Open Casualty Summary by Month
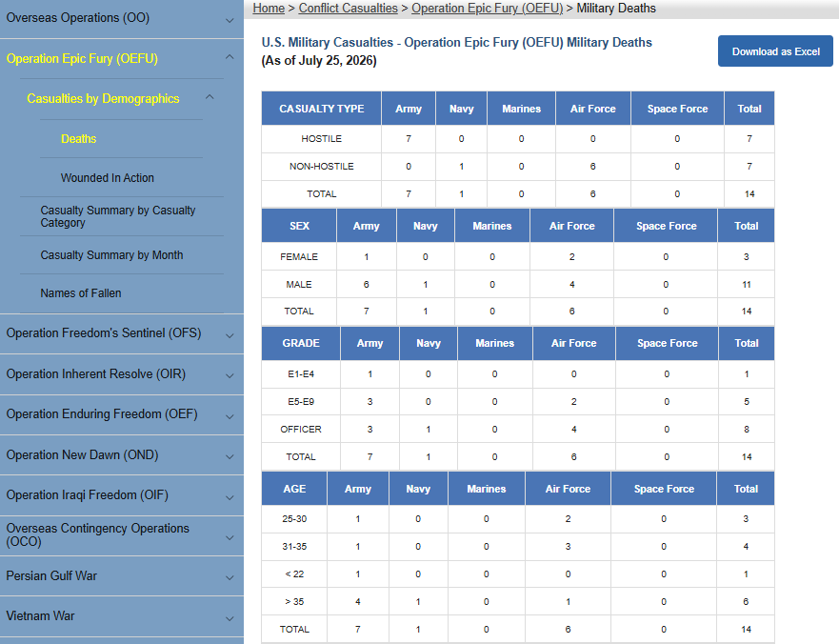 point(111,254)
